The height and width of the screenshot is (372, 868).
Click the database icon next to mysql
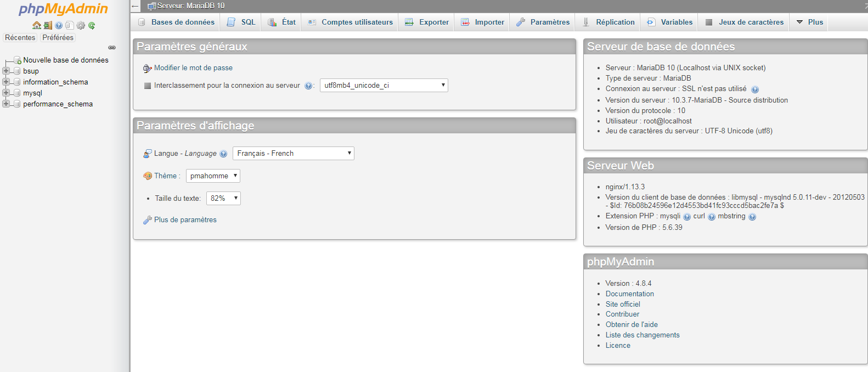point(17,93)
